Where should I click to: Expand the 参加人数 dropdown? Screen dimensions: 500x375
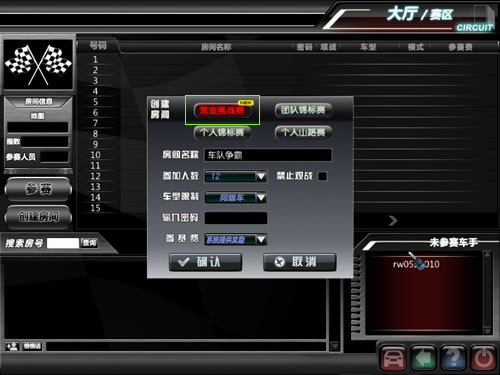(x=261, y=176)
